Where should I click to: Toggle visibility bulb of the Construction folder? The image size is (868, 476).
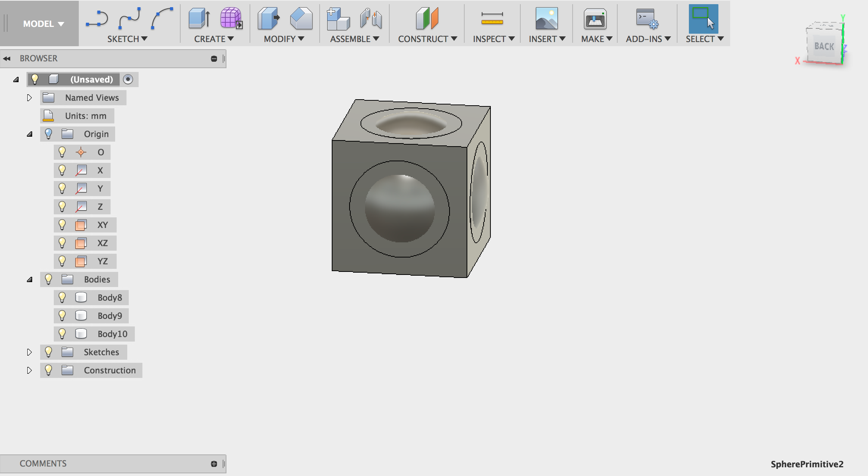[48, 370]
